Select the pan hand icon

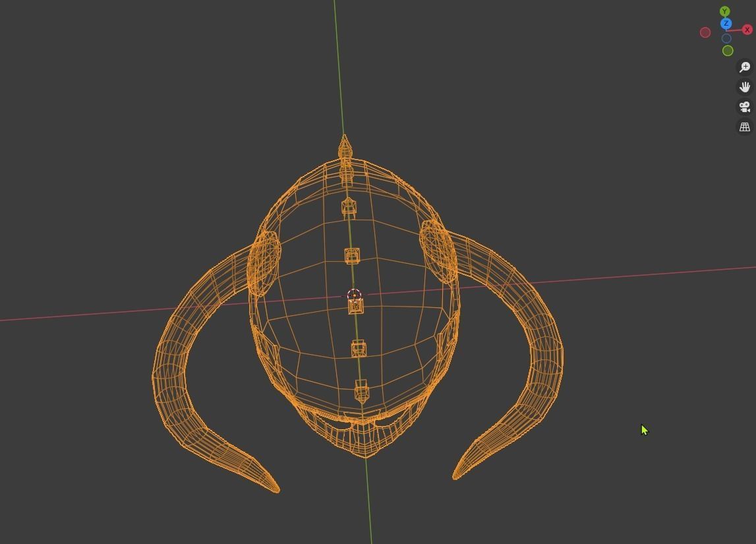(745, 86)
